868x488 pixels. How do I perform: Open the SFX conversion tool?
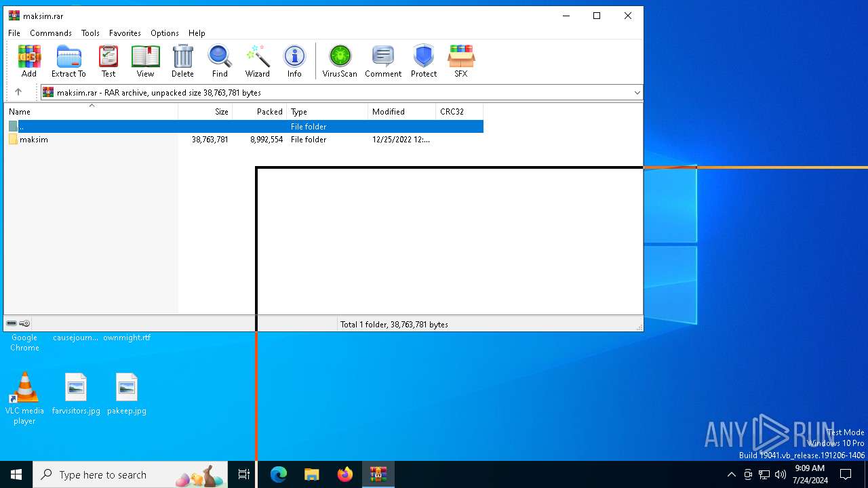pos(461,62)
